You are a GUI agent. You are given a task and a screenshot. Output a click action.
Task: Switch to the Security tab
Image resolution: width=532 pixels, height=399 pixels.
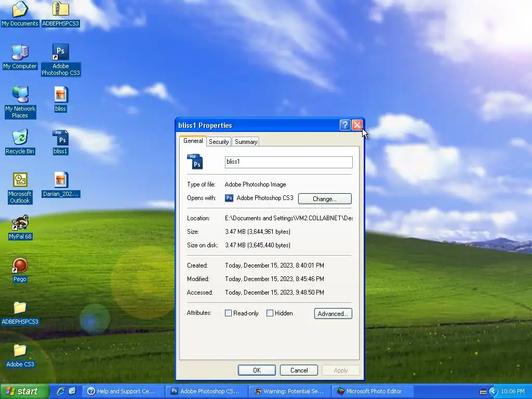pos(219,142)
